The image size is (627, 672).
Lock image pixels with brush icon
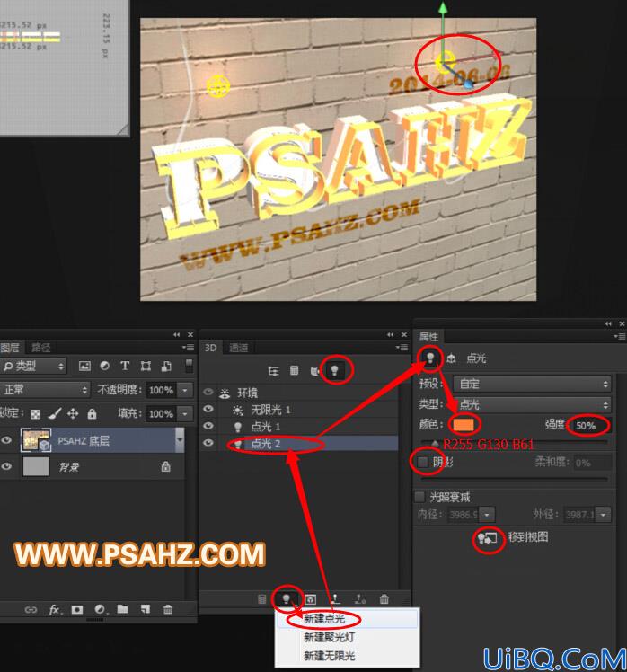coord(55,413)
